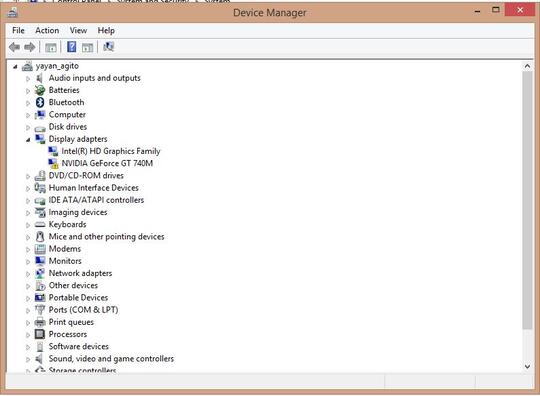The image size is (540, 396).
Task: Click the scrollbar up arrow
Action: (527, 66)
